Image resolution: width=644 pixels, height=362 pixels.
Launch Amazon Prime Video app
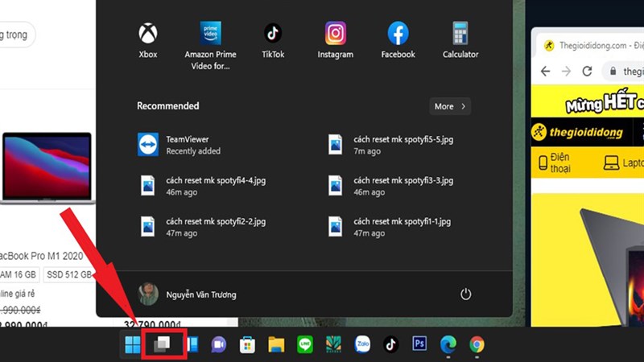[210, 45]
